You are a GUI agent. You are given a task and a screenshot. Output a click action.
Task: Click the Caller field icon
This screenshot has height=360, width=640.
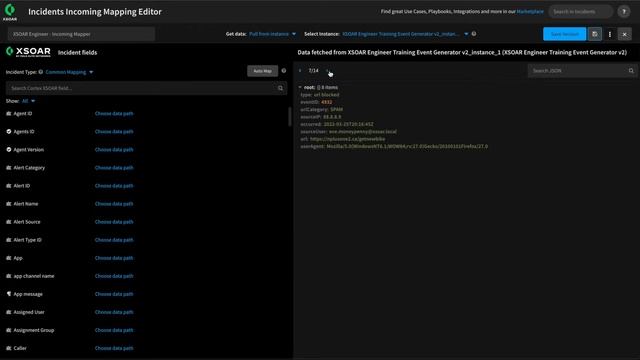9,348
